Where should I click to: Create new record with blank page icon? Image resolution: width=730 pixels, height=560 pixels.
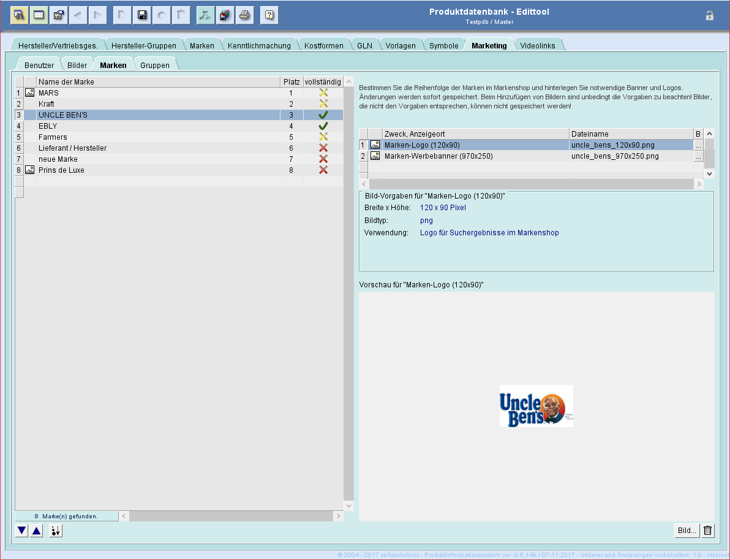(122, 15)
